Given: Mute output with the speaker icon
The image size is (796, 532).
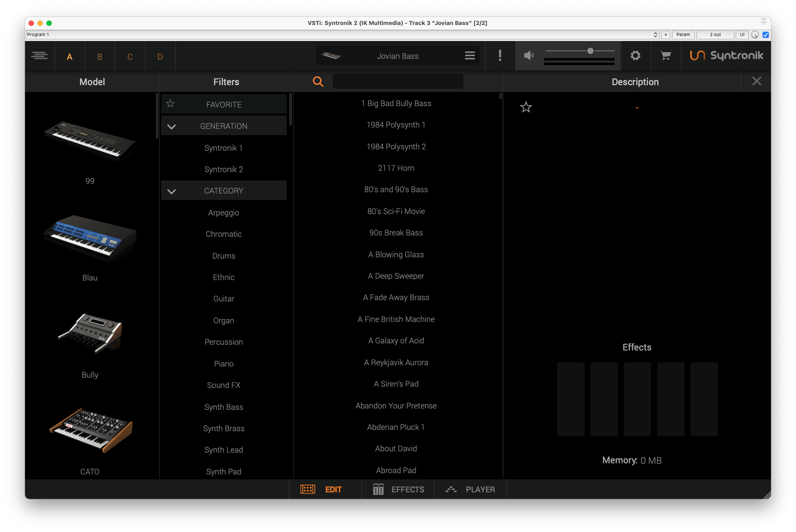Looking at the screenshot, I should 529,56.
